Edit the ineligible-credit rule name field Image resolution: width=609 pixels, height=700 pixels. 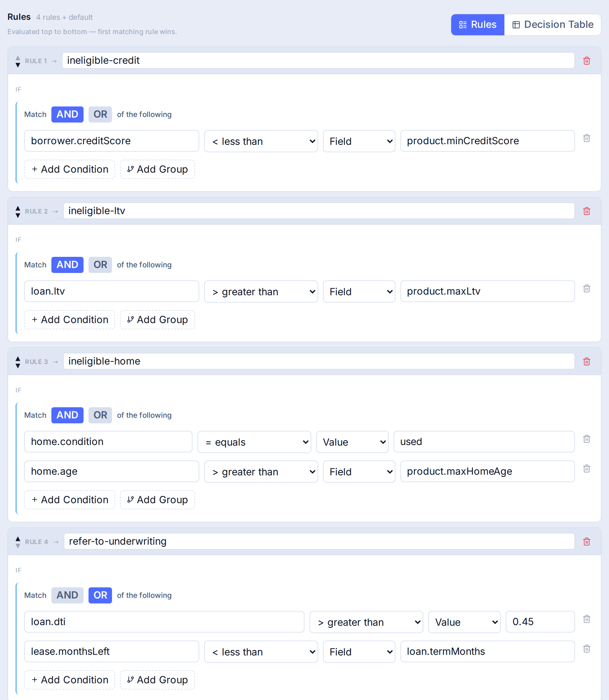coord(318,60)
